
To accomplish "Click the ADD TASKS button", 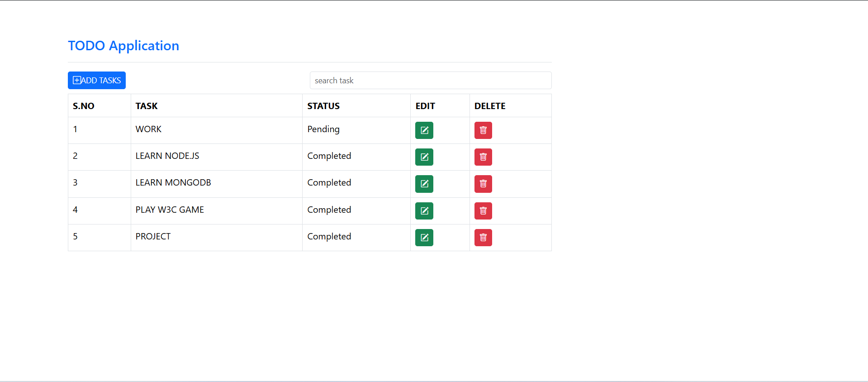I will pyautogui.click(x=97, y=80).
